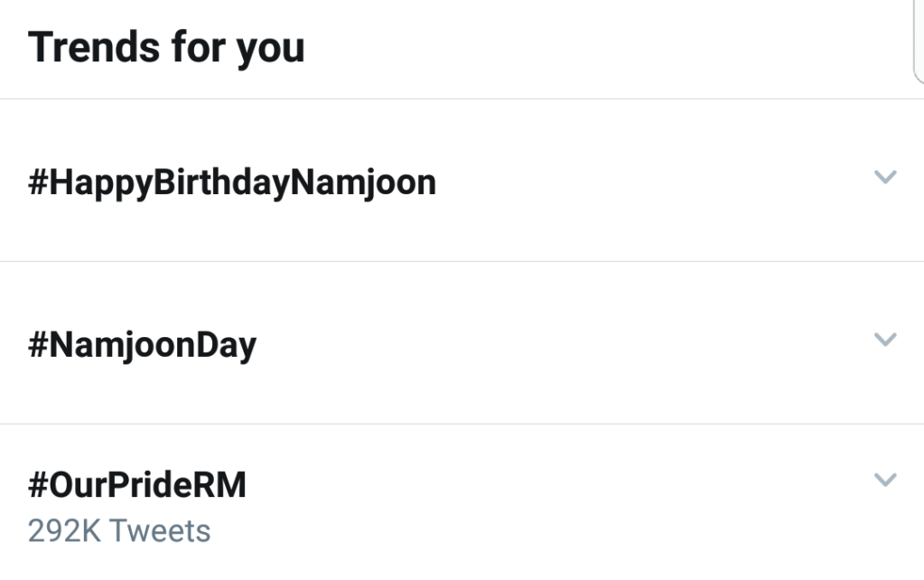924x580 pixels.
Task: Tap empty space below #HappyBirthdayNamjoon text
Action: (232, 230)
